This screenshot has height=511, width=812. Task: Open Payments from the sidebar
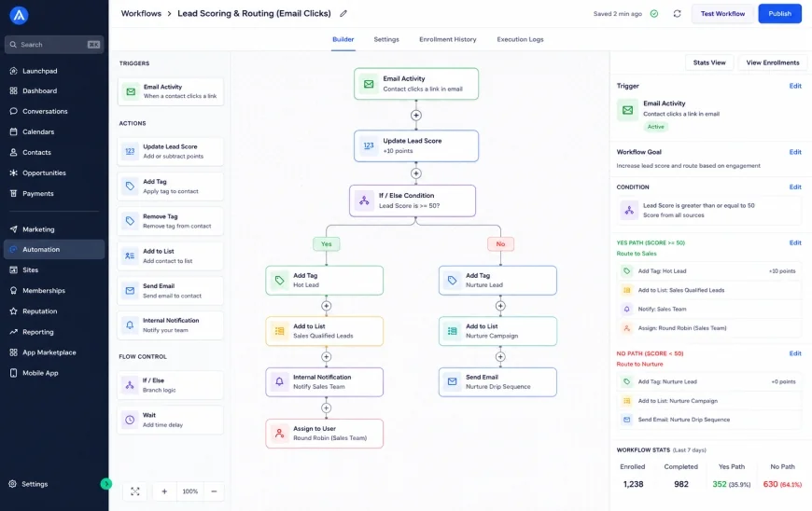click(54, 193)
